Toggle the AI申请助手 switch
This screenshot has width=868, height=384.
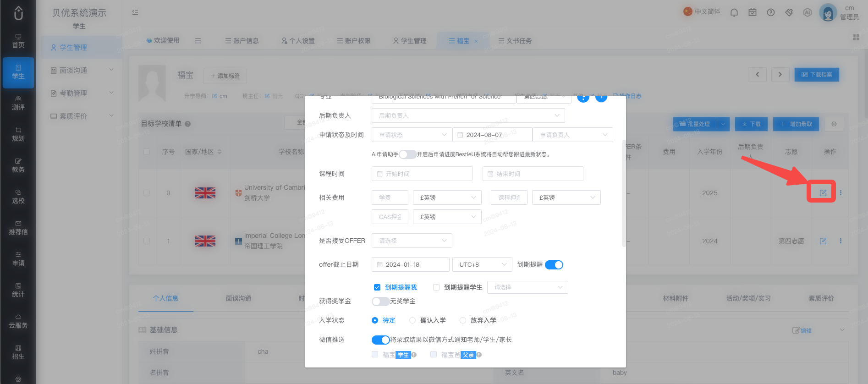click(x=407, y=154)
